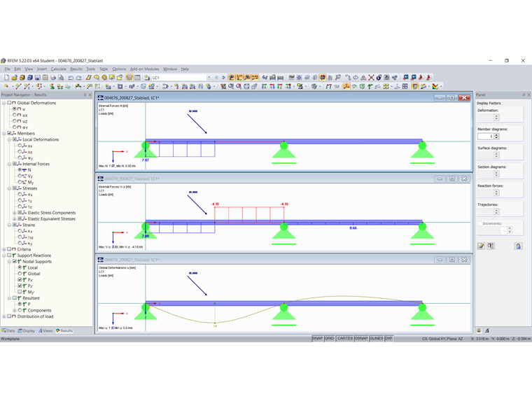
Task: Expand the Elastic Stress Components node
Action: pyautogui.click(x=14, y=213)
